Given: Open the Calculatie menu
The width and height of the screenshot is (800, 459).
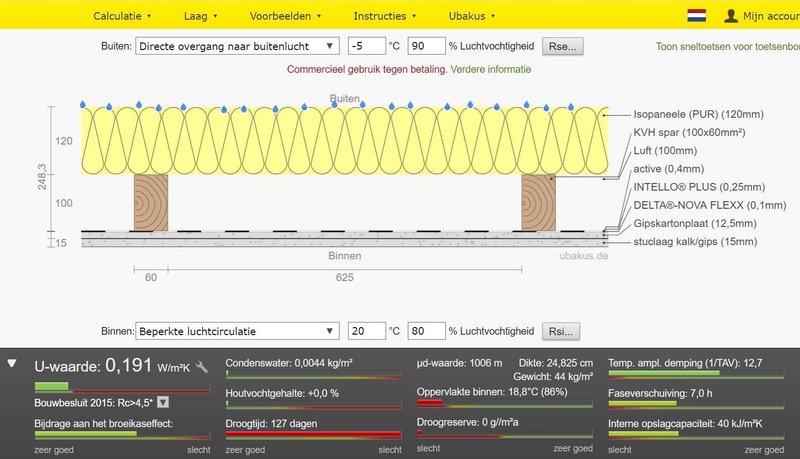Looking at the screenshot, I should pos(122,16).
